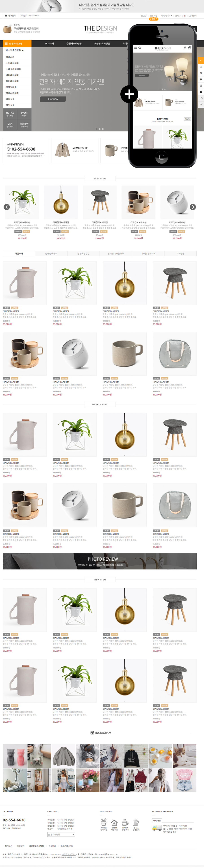The image size is (204, 868).
Task: Expand the 마이페이지 dropdown in top bar
Action: point(166,16)
